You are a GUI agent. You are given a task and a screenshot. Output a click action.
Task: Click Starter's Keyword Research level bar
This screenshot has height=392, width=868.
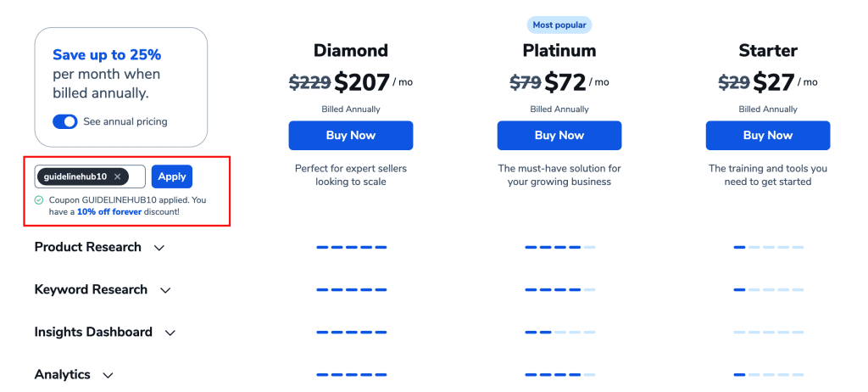pyautogui.click(x=768, y=289)
